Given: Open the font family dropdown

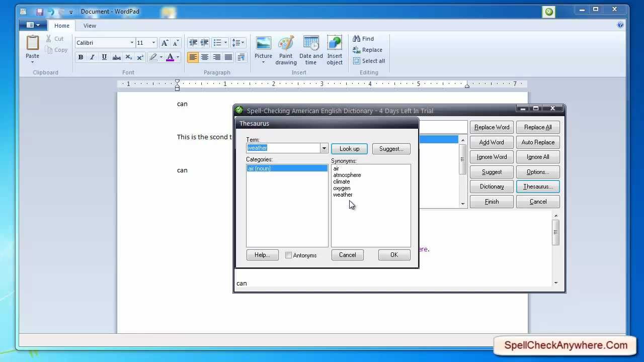Looking at the screenshot, I should 132,43.
